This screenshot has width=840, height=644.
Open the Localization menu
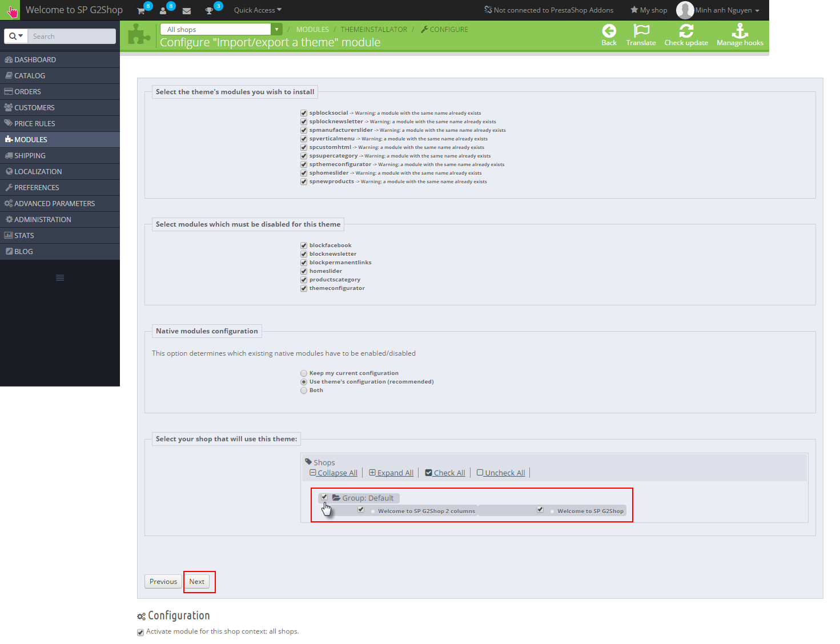point(60,171)
